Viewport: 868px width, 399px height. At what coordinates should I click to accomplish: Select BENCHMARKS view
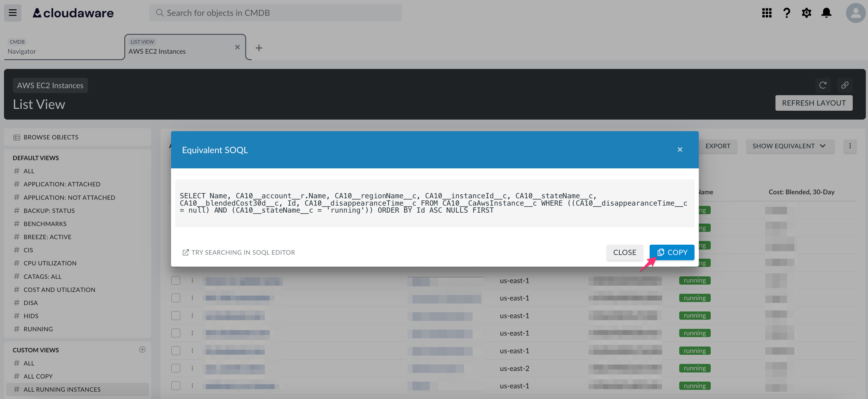pos(45,224)
